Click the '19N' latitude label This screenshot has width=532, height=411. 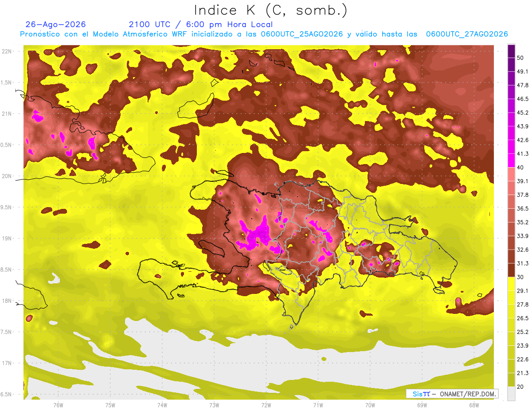[7, 238]
